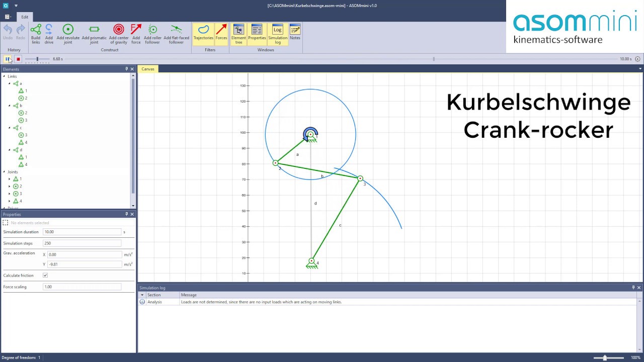
Task: Open the simulation settings gear
Action: pos(637,59)
